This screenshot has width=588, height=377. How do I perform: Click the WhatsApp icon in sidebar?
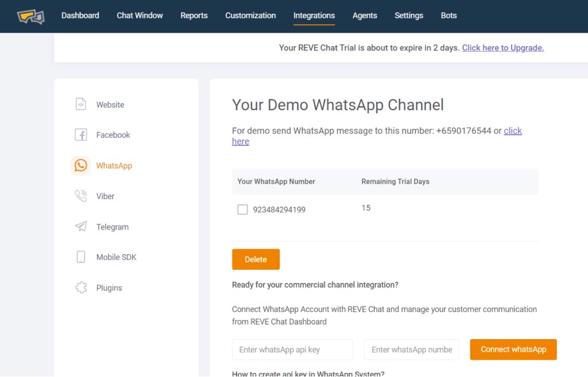[x=80, y=165]
